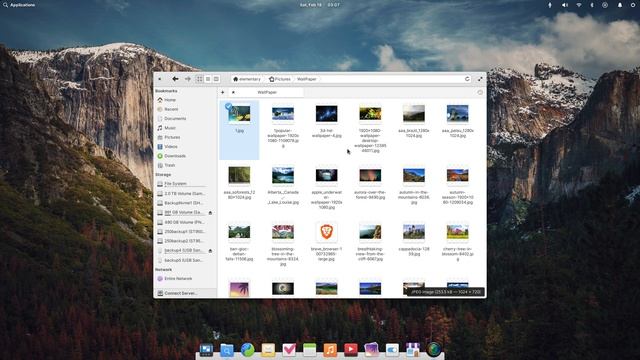Screen dimensions: 640x360
Task: Go forward with the Forward arrow
Action: tap(187, 79)
